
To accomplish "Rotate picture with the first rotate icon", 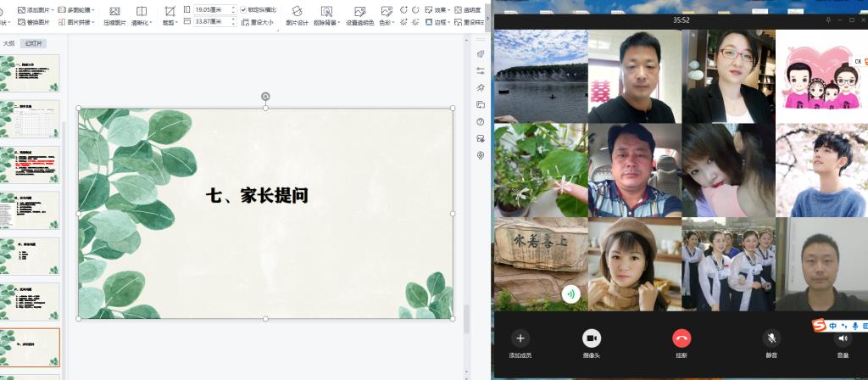I will (403, 10).
